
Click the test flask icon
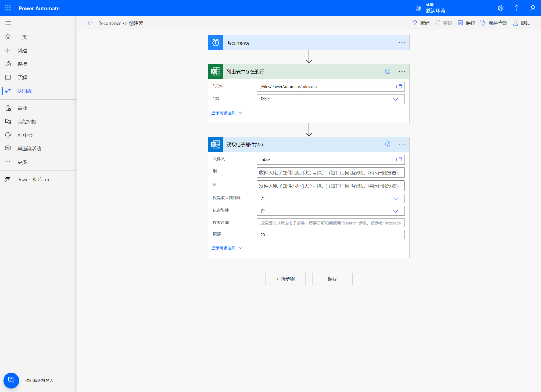point(515,23)
